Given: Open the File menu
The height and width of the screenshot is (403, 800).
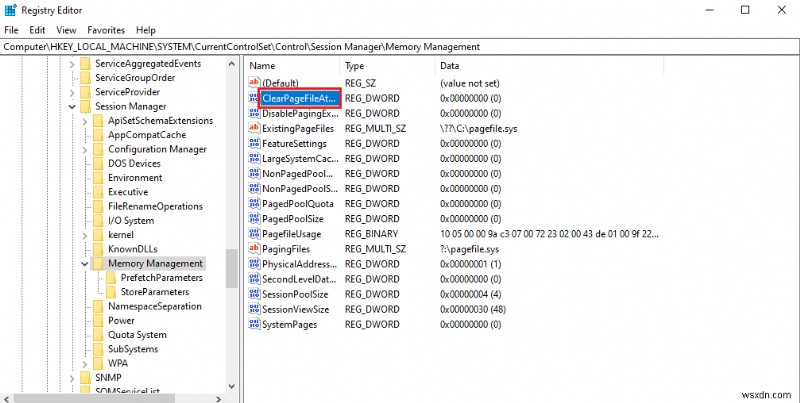Looking at the screenshot, I should pos(11,30).
